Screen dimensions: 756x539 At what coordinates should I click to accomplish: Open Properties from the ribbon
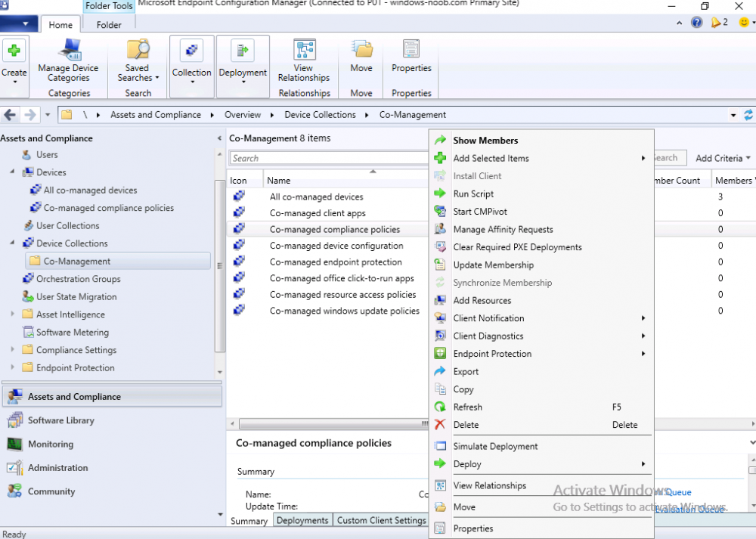click(x=411, y=57)
